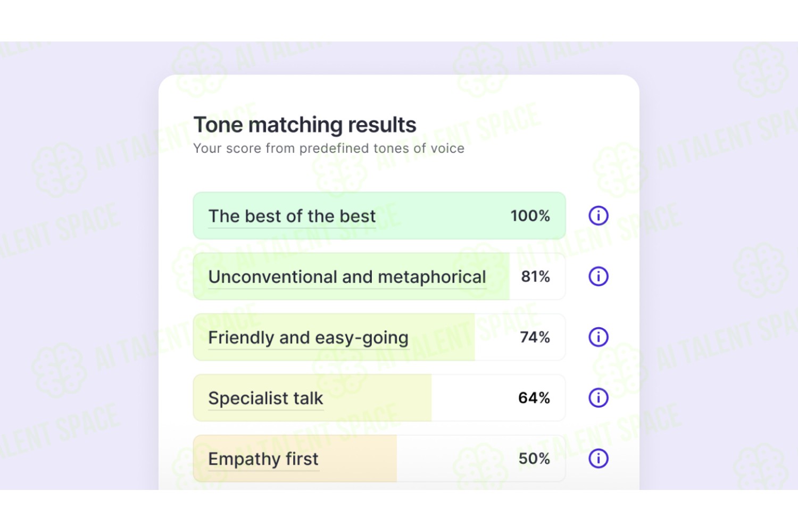Click the Specialist talk tone label
Screen dimensions: 798x532
[266, 398]
